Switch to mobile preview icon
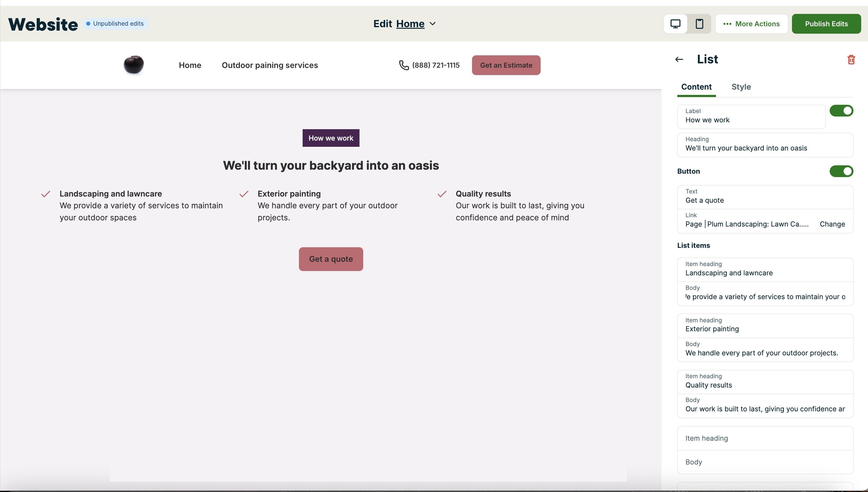The height and width of the screenshot is (492, 868). point(699,24)
